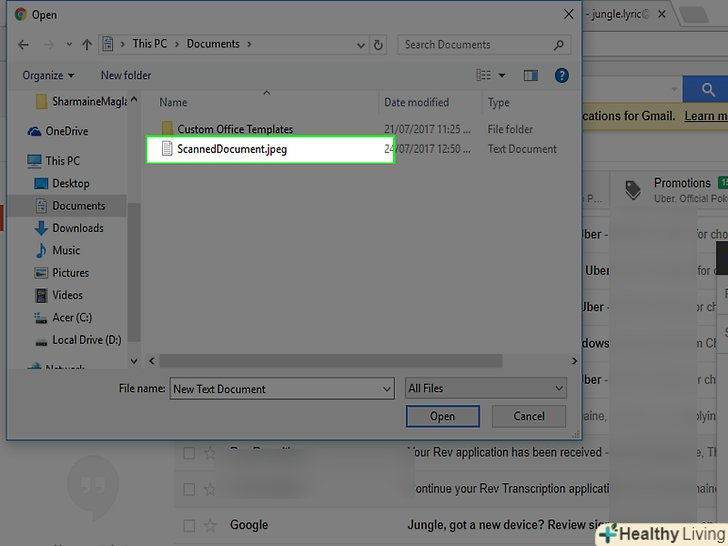Open Pictures in navigation pane
Viewport: 728px width, 546px height.
point(70,273)
